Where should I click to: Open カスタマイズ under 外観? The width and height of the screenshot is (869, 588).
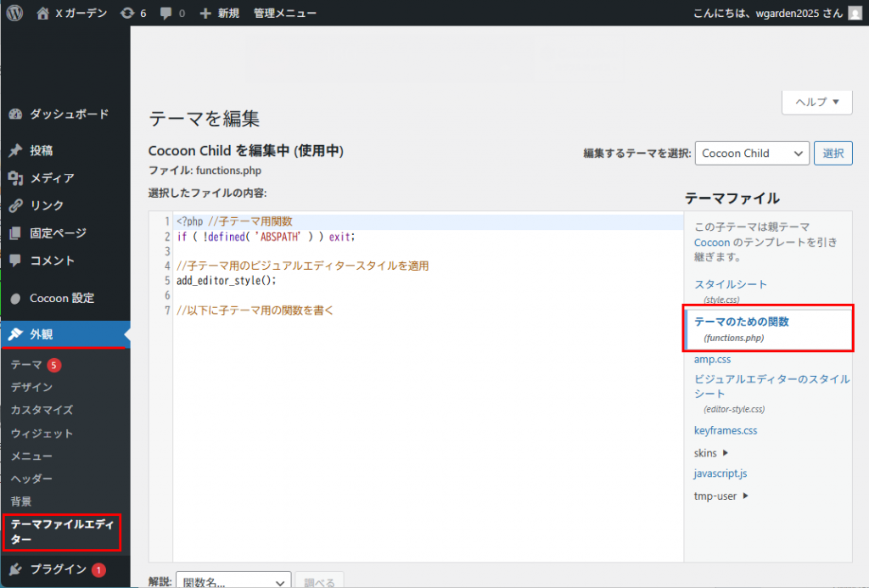(x=42, y=410)
